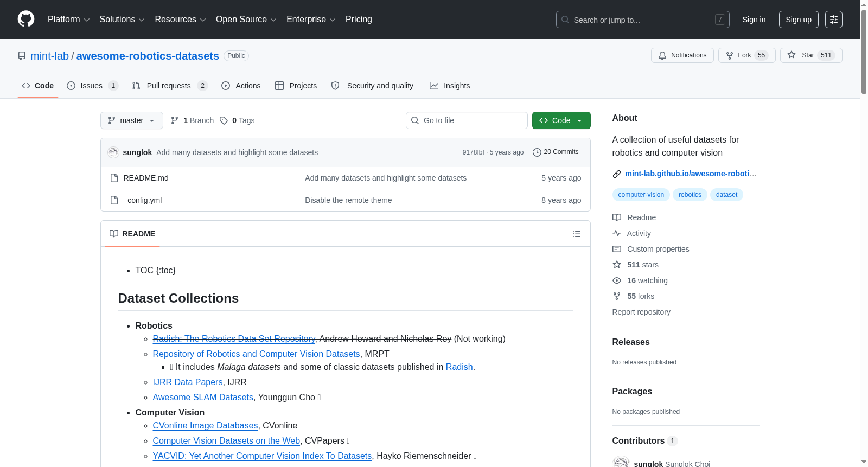The width and height of the screenshot is (868, 467).
Task: Open the GitHub home logo
Action: pos(26,19)
